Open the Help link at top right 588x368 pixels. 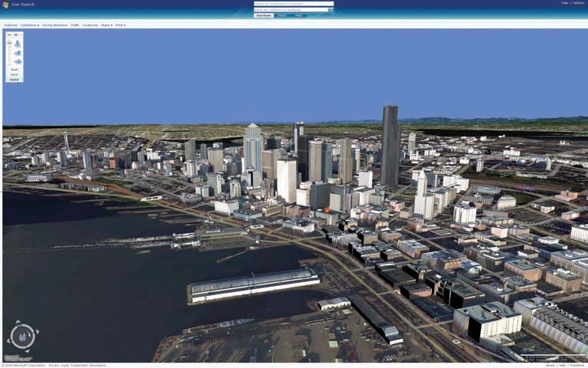565,3
